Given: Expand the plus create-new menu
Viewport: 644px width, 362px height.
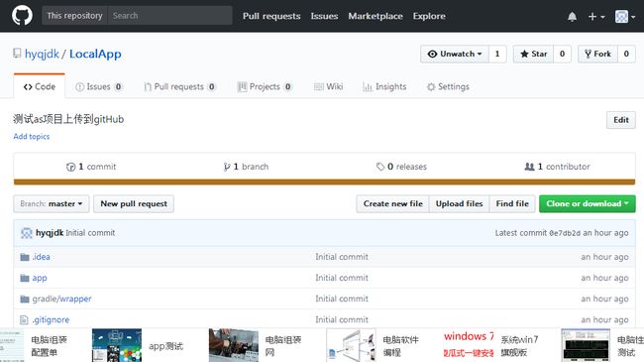Looking at the screenshot, I should (x=596, y=17).
